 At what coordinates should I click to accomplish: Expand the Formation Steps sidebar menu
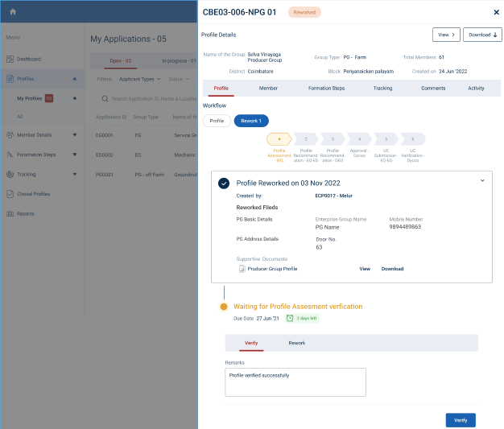pyautogui.click(x=75, y=155)
